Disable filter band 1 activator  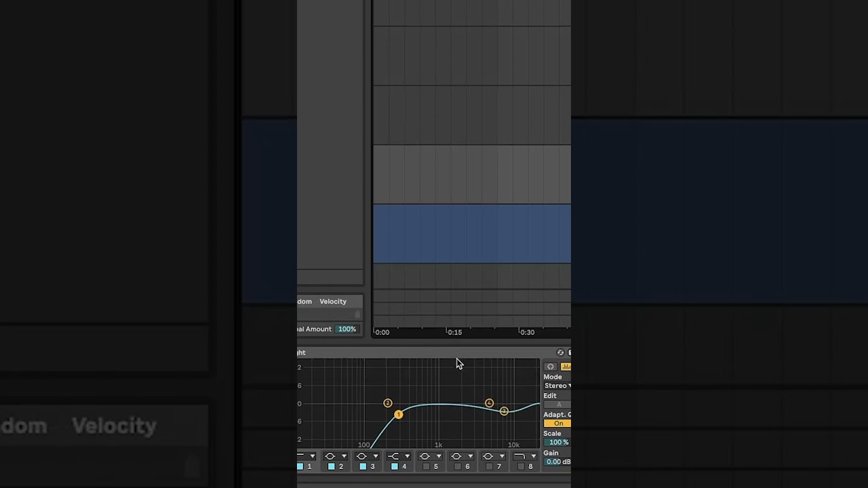coord(300,466)
